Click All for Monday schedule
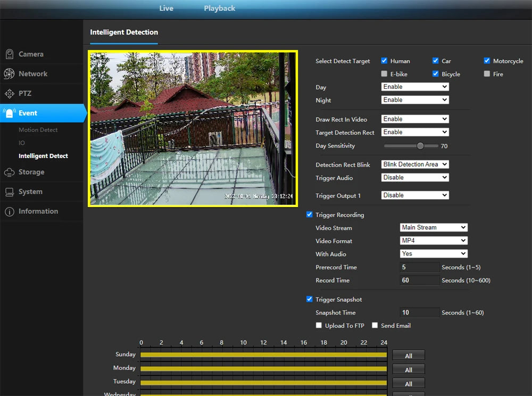The image size is (532, 396). (408, 369)
